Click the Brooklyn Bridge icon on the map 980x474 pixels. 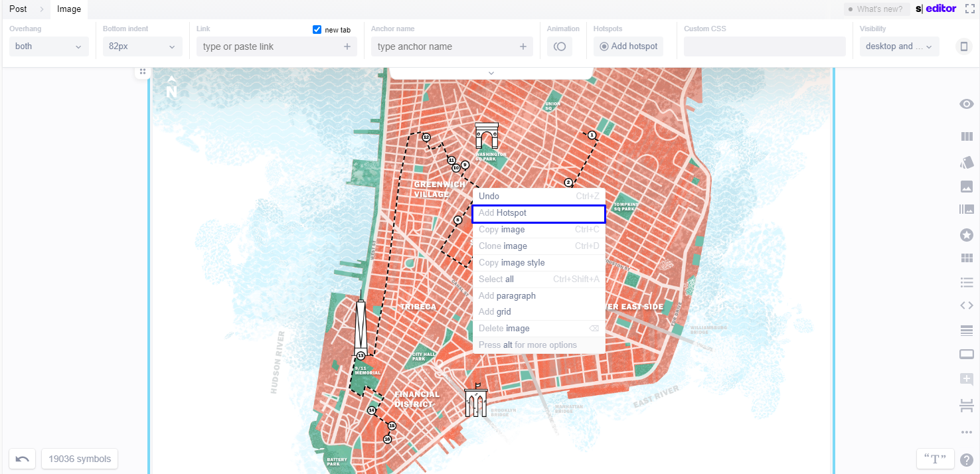476,400
